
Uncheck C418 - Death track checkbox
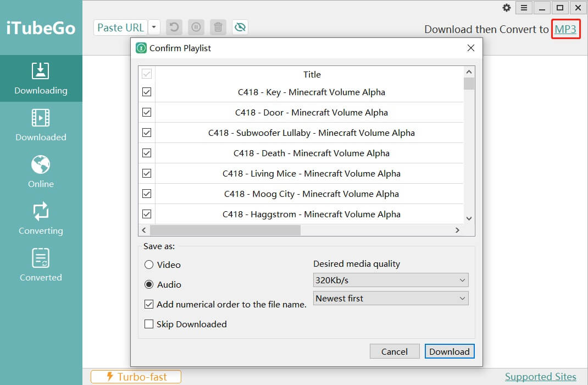click(147, 153)
